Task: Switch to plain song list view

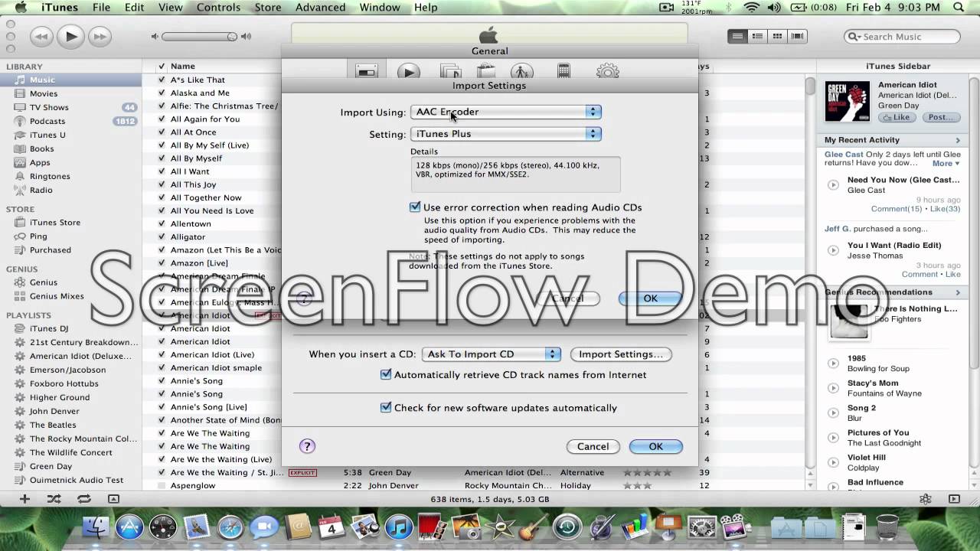Action: tap(737, 37)
